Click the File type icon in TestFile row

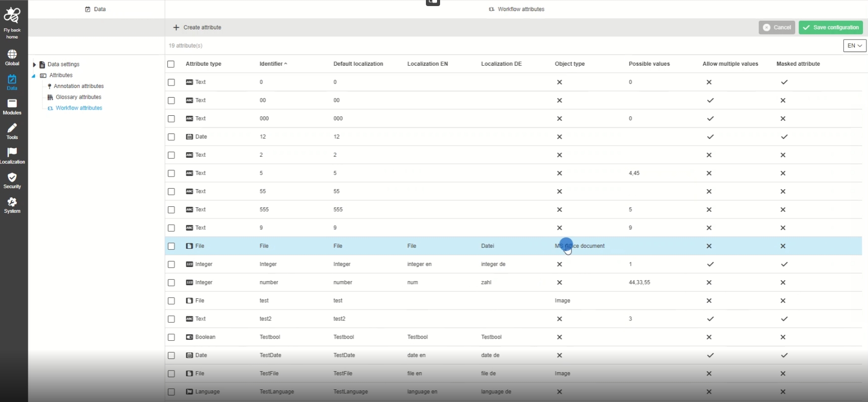coord(190,373)
